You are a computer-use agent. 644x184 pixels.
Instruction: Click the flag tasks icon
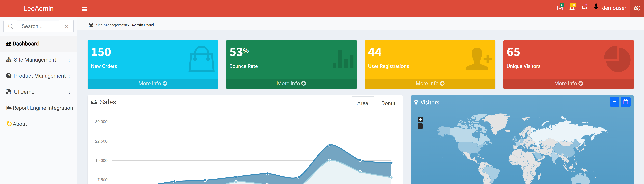584,8
